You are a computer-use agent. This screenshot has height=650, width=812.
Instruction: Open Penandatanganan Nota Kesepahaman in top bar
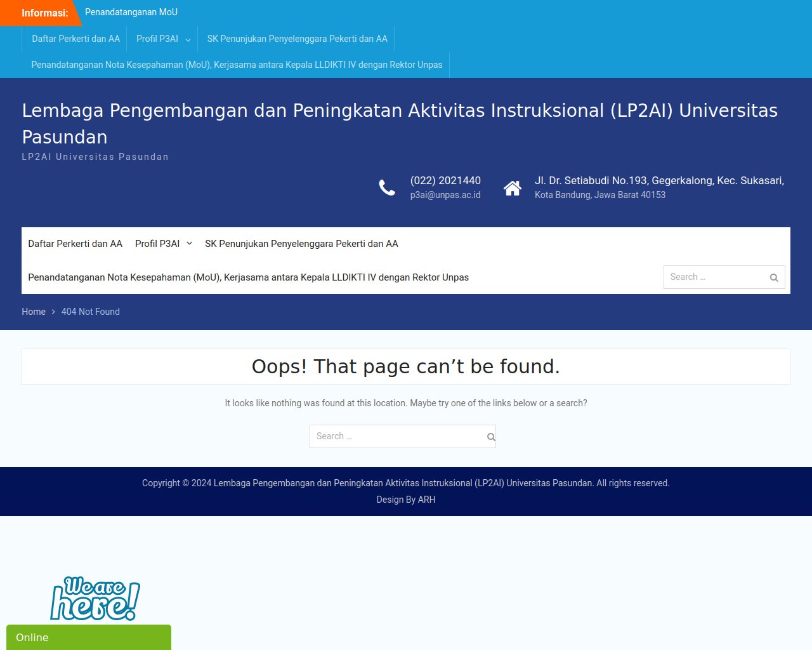[x=237, y=65]
